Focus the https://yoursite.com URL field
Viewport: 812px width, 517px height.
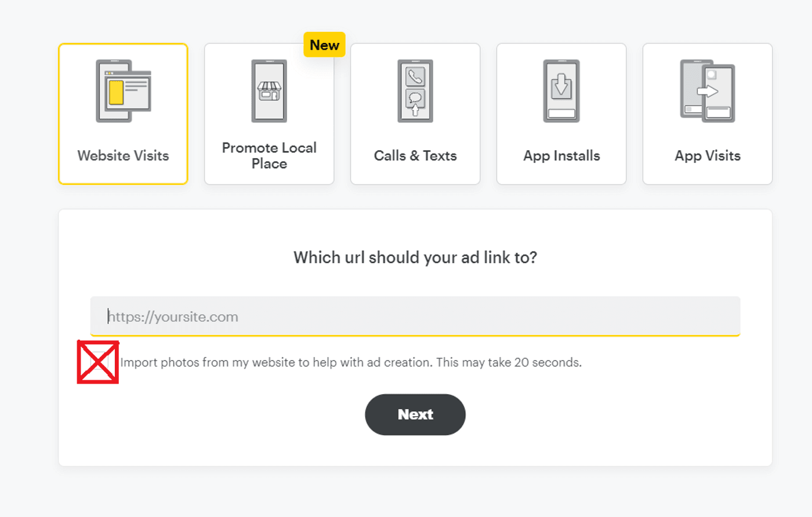coord(415,316)
